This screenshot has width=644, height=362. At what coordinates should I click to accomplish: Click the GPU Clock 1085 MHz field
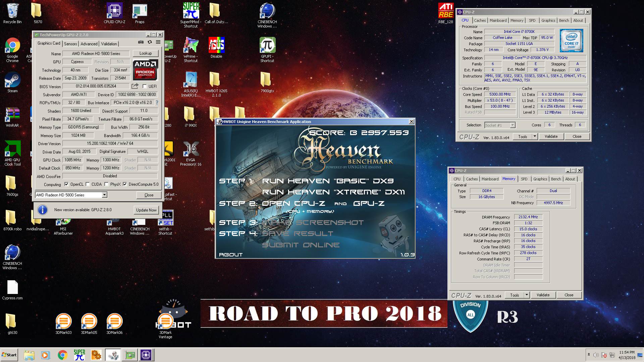coord(73,160)
